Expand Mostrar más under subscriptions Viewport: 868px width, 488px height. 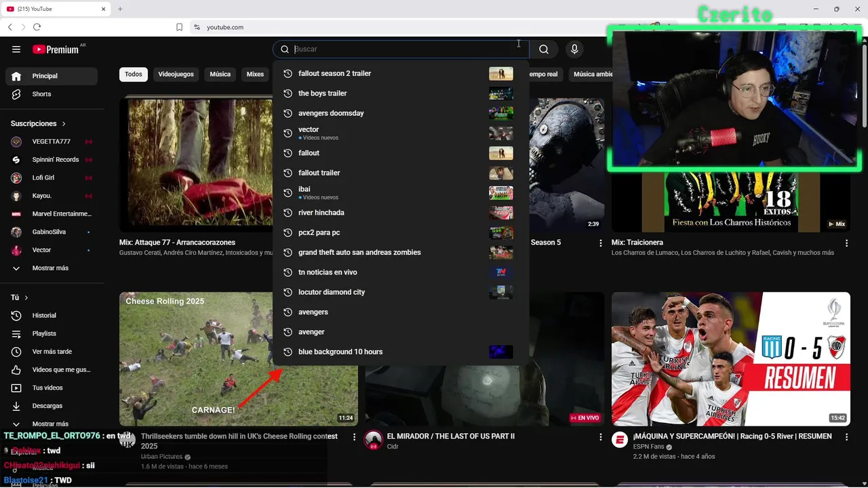(x=52, y=268)
